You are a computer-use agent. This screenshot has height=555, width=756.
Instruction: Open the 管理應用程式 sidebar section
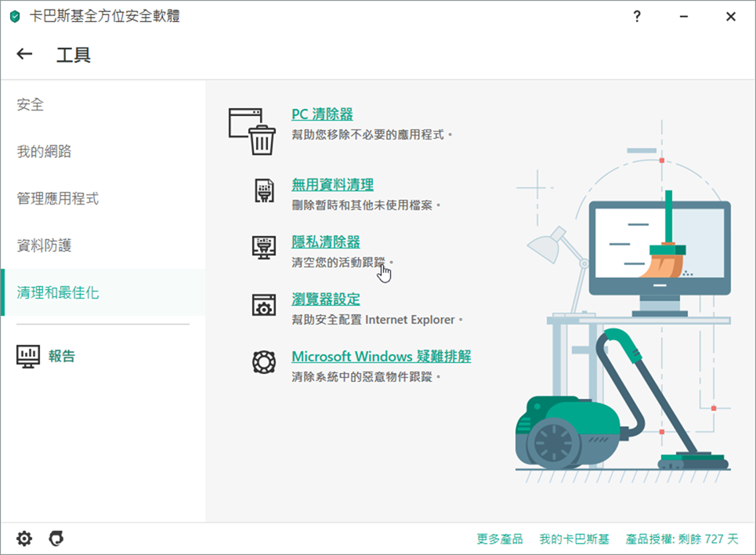58,198
